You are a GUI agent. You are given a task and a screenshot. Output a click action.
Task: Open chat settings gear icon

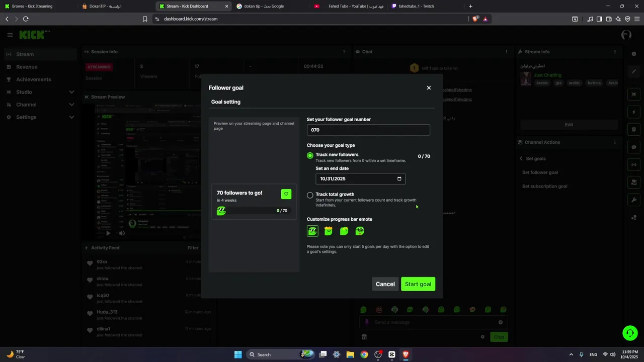(482, 337)
